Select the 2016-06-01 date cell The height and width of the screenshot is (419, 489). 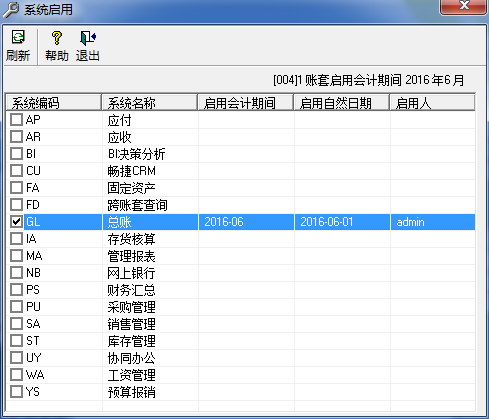327,222
